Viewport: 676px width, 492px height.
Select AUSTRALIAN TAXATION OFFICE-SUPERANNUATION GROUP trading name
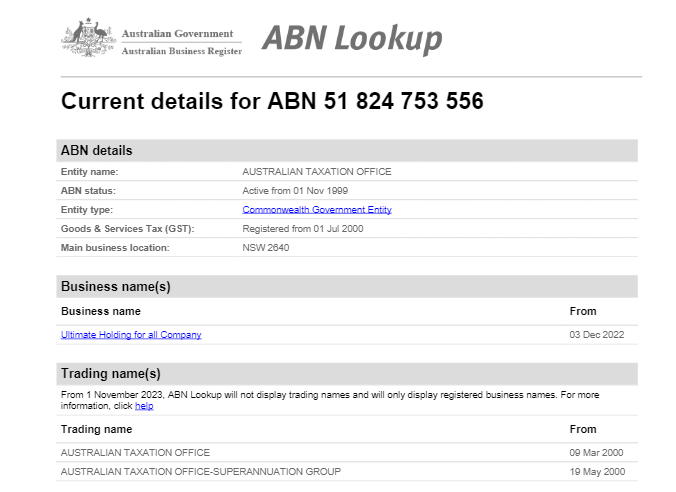pyautogui.click(x=201, y=471)
